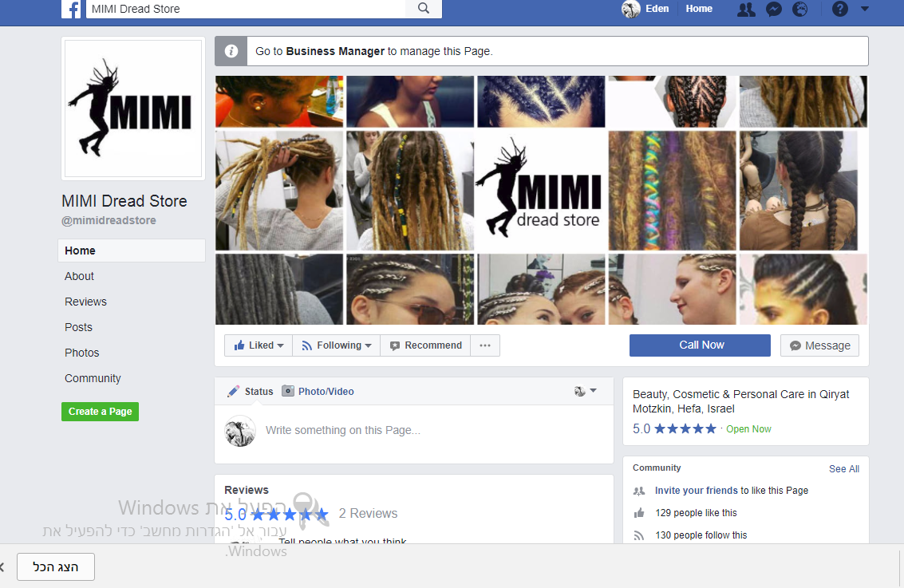Select the Home item in page sidebar
Viewport: 904px width, 588px height.
coord(132,251)
